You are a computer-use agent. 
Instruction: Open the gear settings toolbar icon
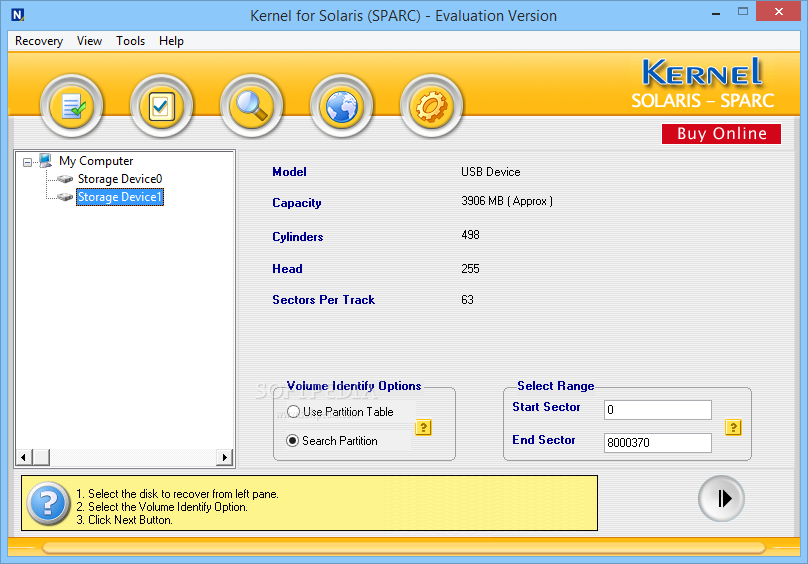coord(431,106)
